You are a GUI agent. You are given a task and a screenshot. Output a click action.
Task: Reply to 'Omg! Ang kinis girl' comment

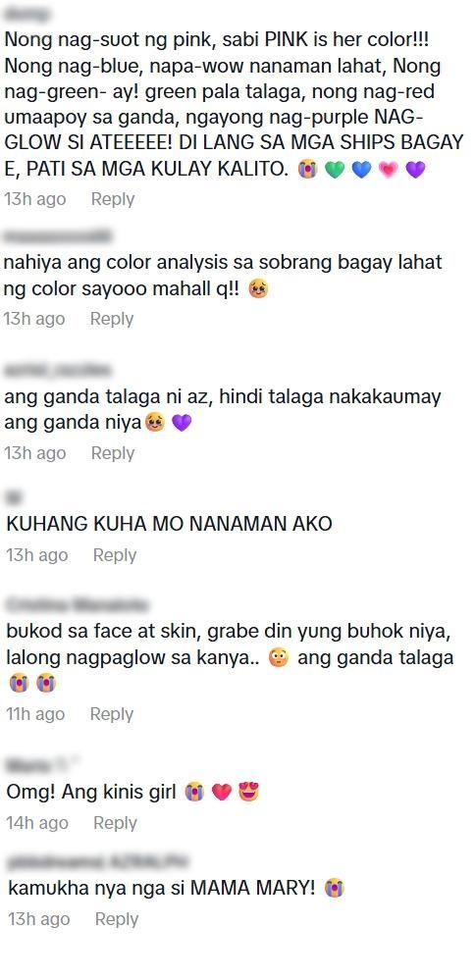point(115,823)
